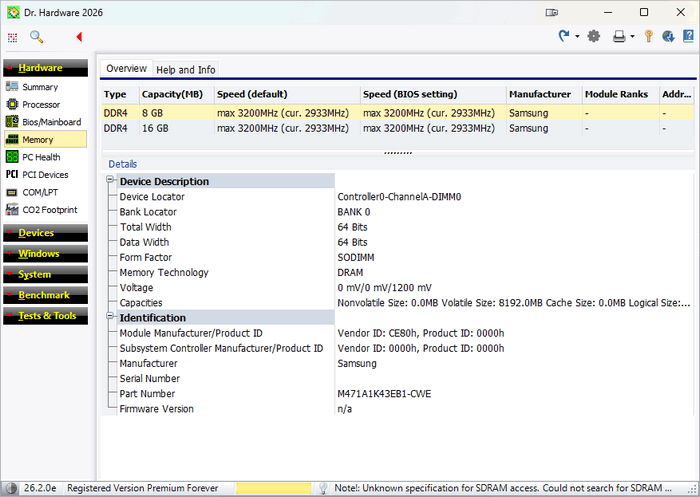The width and height of the screenshot is (700, 497).
Task: Select the PC Health sidebar entry
Action: point(41,157)
